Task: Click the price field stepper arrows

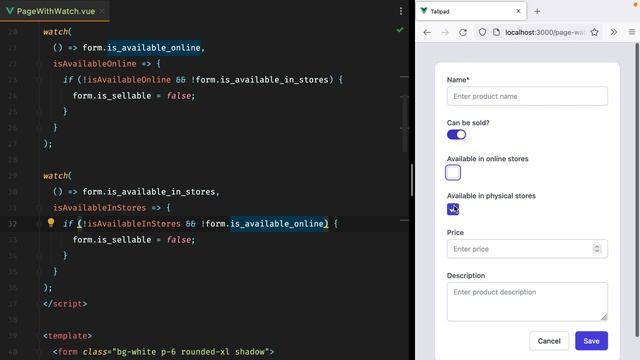Action: (597, 249)
